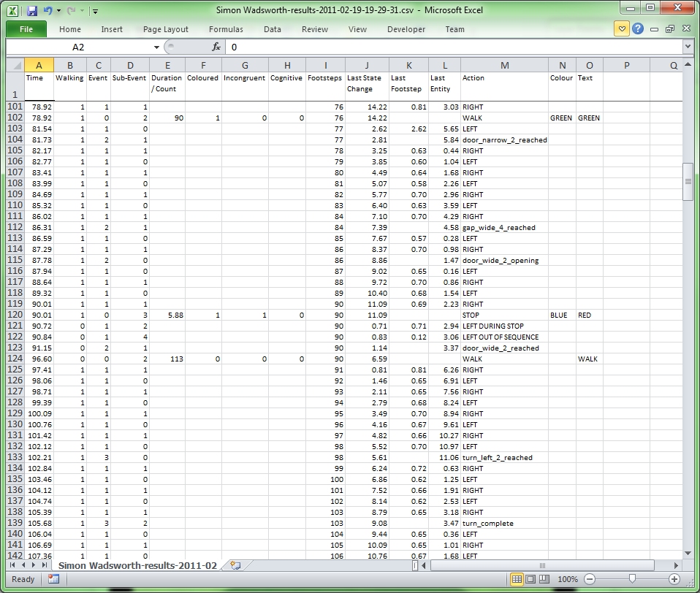Click the macro recording icon in status bar
The height and width of the screenshot is (593, 700).
pyautogui.click(x=53, y=578)
